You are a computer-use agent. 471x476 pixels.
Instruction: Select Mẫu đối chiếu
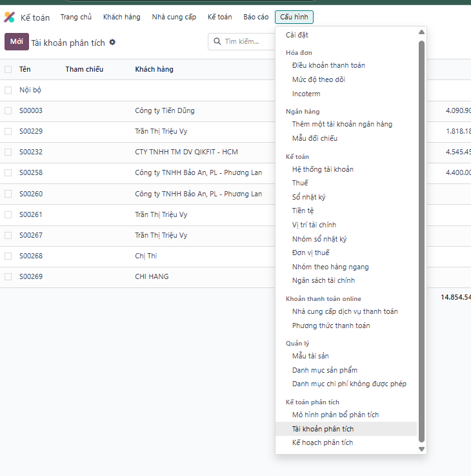pos(314,138)
